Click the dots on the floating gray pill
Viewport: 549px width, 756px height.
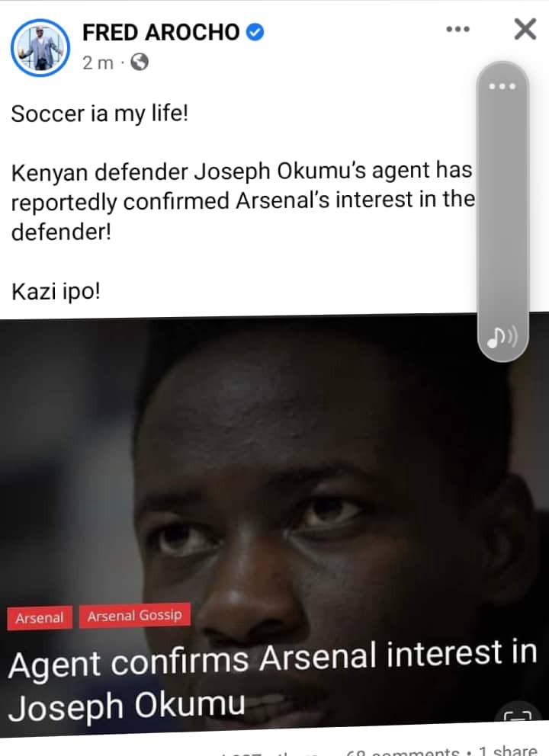[502, 87]
